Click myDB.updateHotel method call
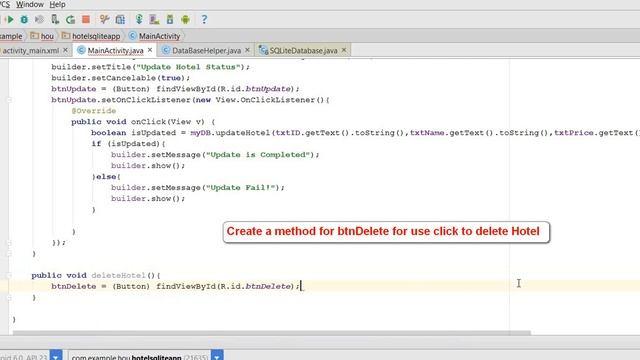 click(x=230, y=133)
